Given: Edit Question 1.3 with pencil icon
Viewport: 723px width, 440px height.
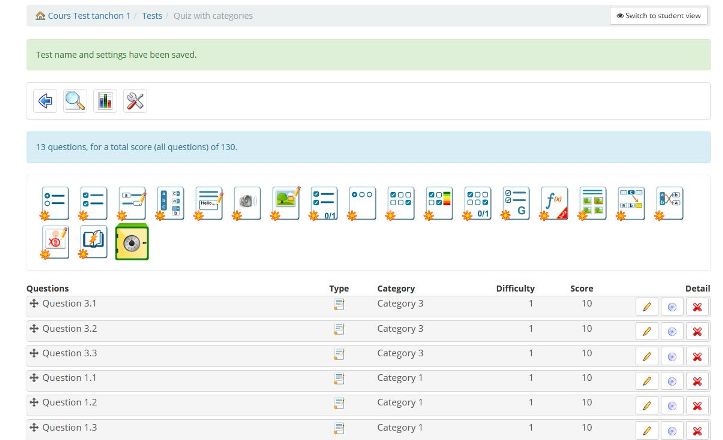Looking at the screenshot, I should click(x=647, y=431).
